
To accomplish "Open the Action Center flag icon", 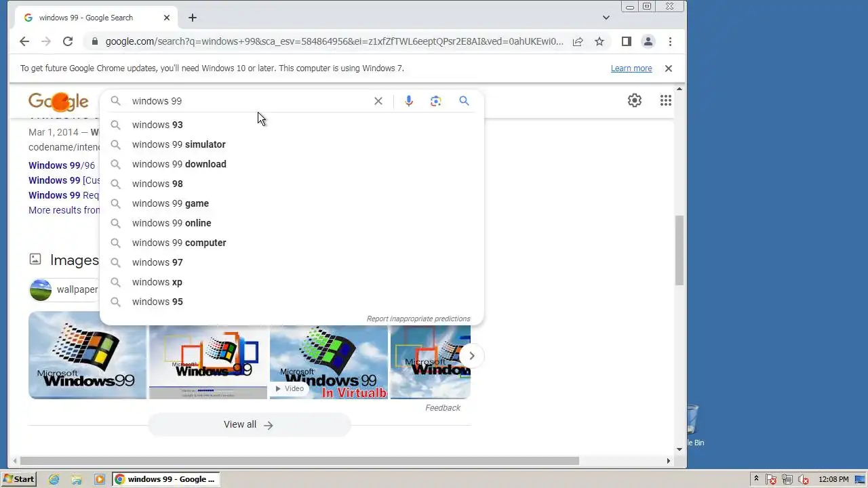I will 771,480.
